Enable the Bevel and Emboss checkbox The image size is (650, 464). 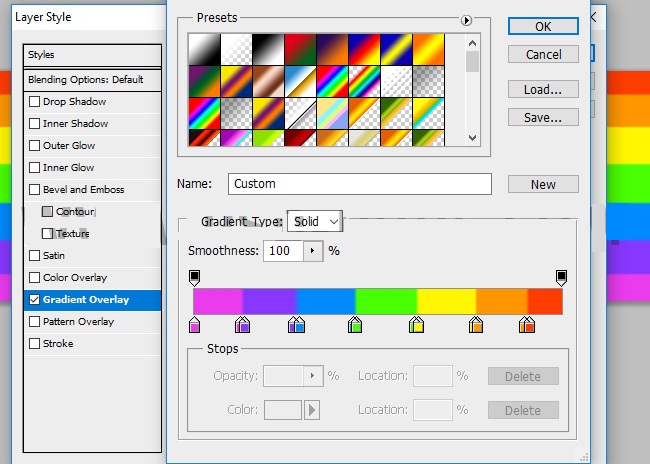(34, 189)
